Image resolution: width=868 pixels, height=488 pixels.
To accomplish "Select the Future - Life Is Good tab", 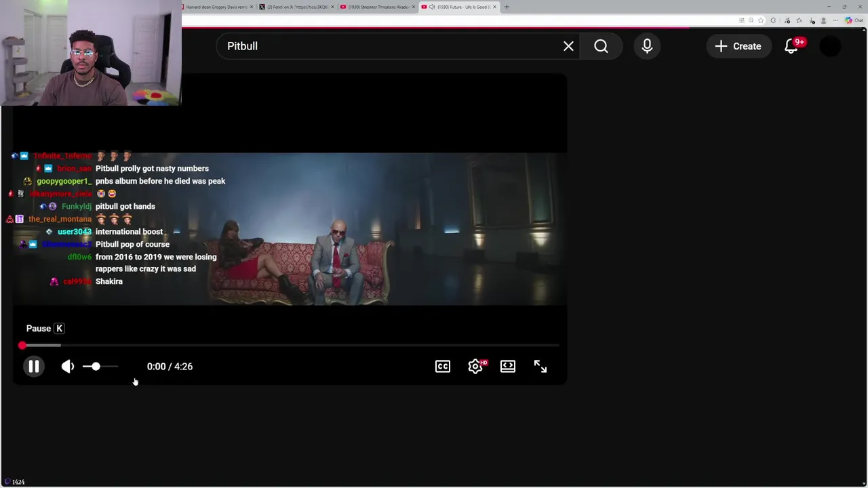I will coord(459,7).
